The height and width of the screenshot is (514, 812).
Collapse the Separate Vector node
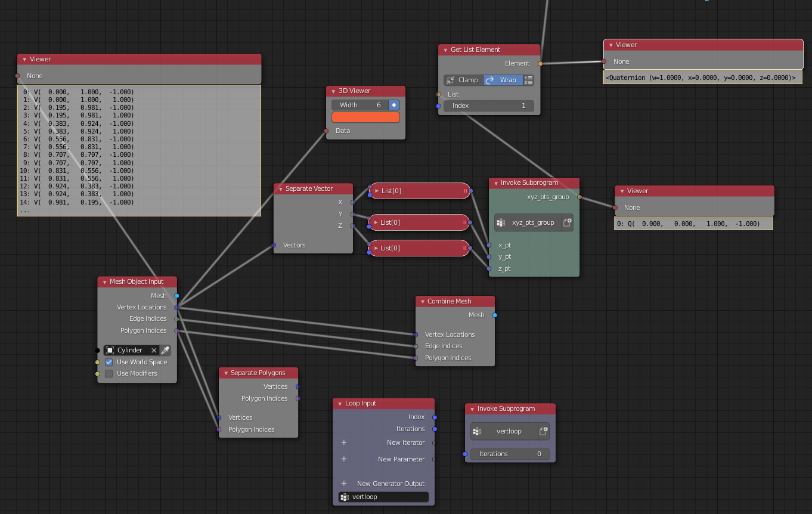click(280, 189)
